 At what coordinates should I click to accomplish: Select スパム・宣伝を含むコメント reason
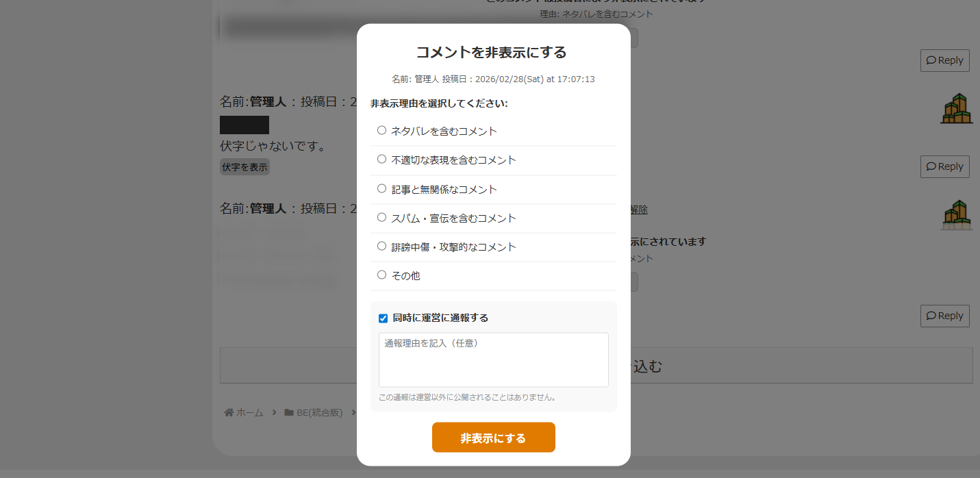click(x=382, y=217)
